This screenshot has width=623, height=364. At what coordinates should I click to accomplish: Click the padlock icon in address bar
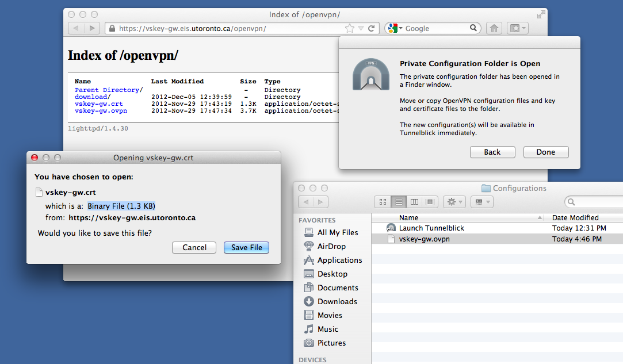[x=112, y=28]
